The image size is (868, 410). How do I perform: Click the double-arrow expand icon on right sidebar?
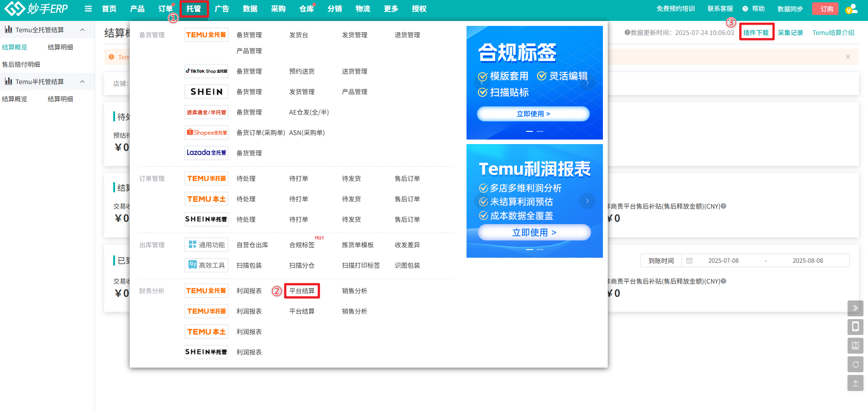point(855,308)
